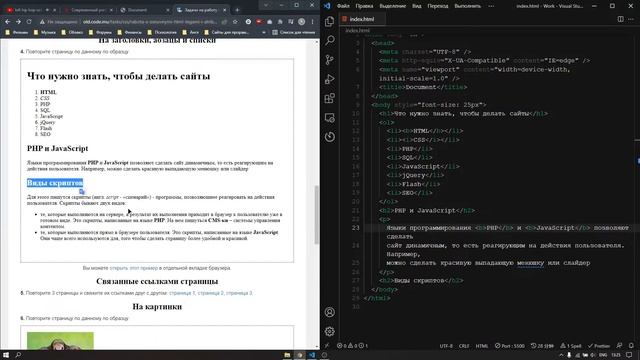The height and width of the screenshot is (360, 640).
Task: Expand the bookmarks overflow chevron
Action: tap(264, 32)
